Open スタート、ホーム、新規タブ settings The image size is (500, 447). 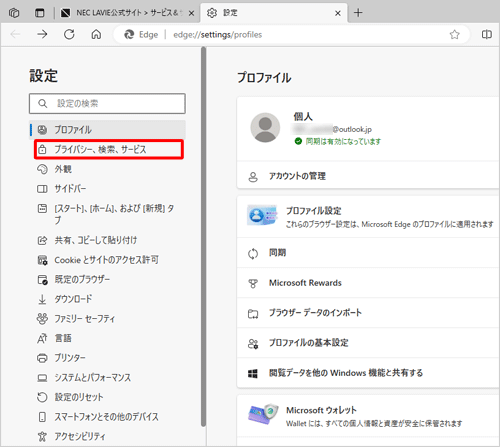click(x=107, y=214)
